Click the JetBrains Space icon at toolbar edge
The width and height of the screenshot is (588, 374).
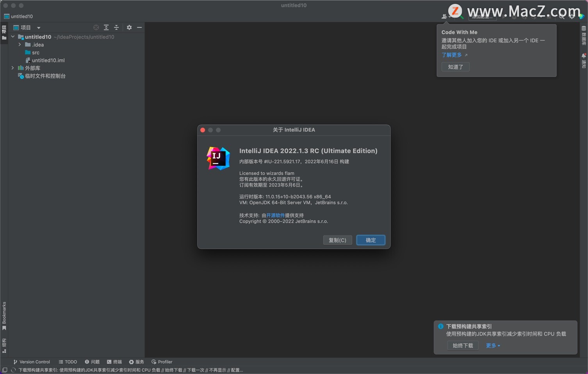click(x=582, y=16)
